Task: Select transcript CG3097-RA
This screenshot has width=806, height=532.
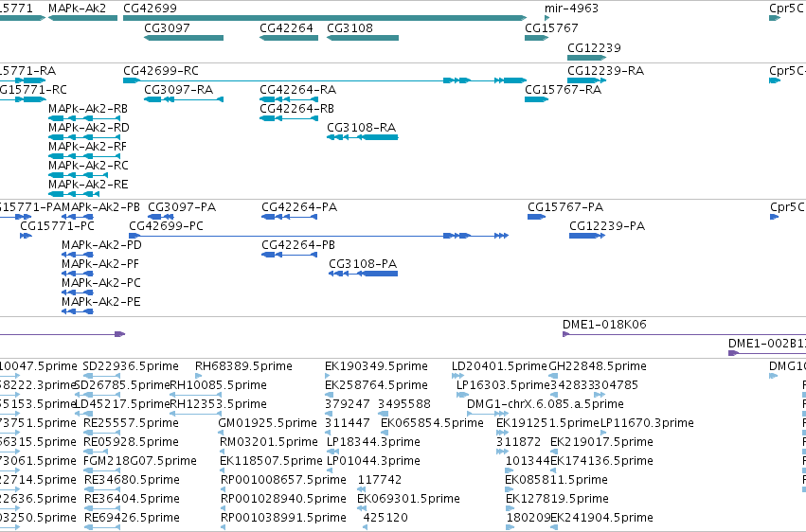Action: 184,99
